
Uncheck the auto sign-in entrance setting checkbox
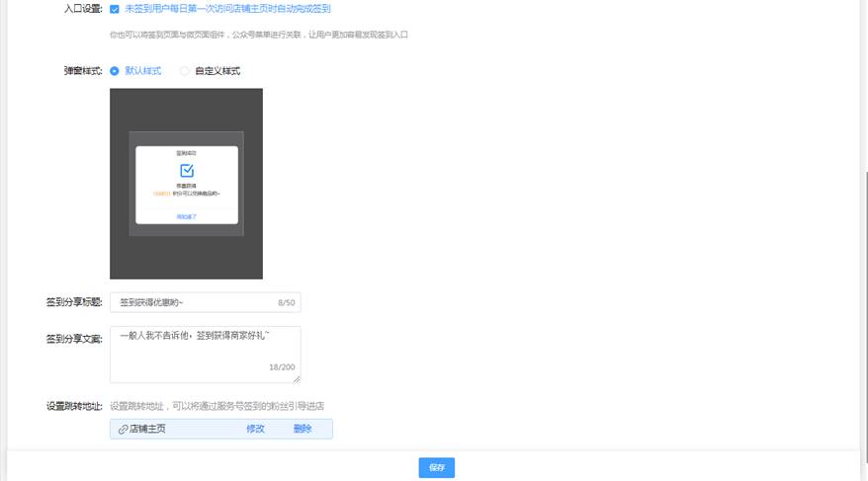(x=115, y=9)
